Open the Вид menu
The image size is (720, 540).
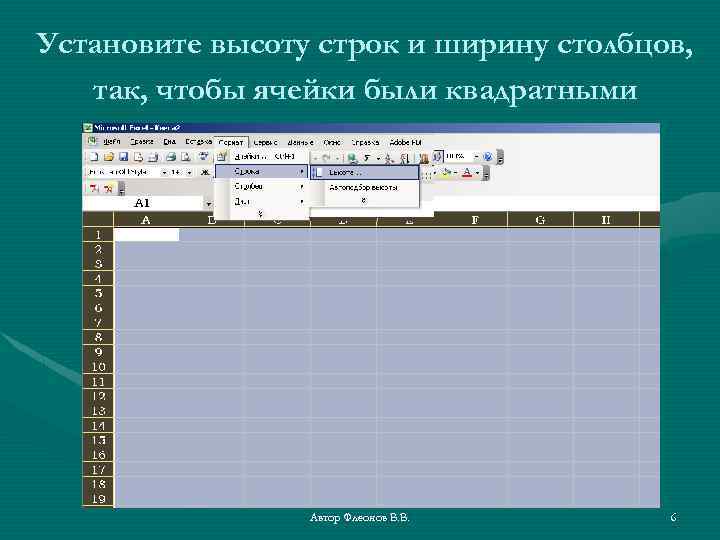point(169,142)
